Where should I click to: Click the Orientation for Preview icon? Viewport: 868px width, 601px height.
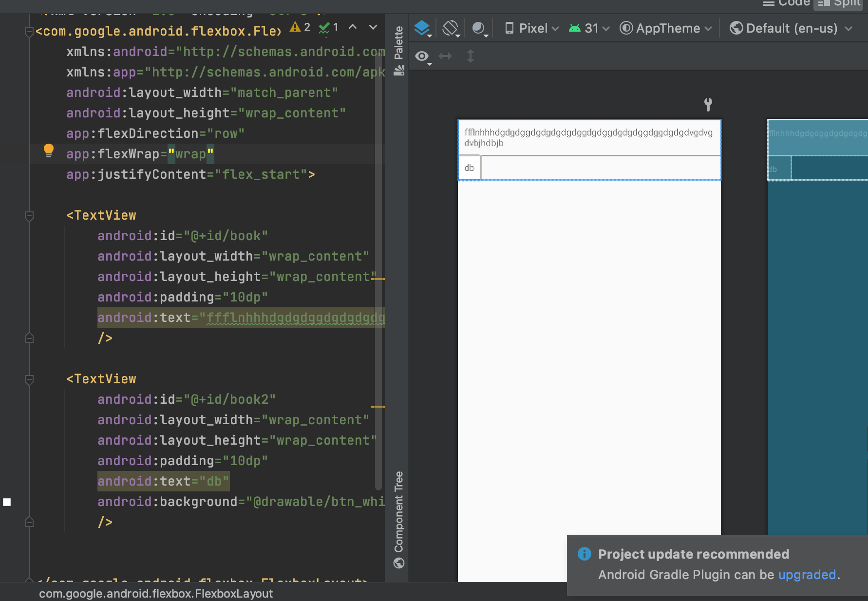[451, 28]
